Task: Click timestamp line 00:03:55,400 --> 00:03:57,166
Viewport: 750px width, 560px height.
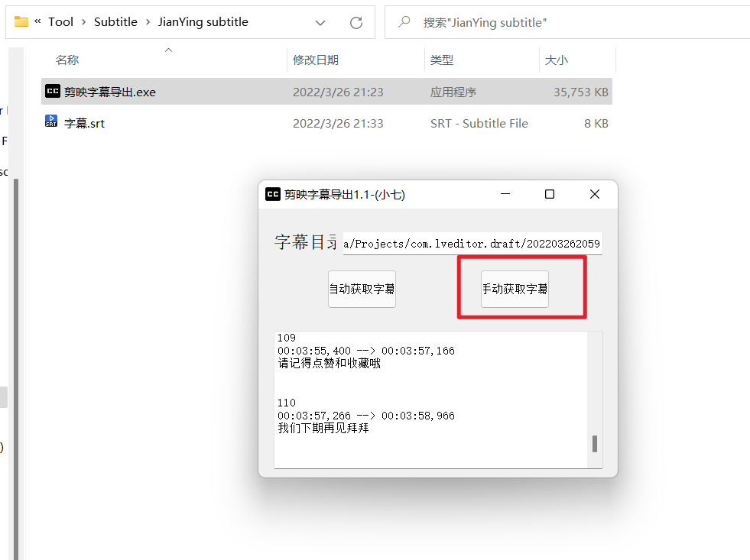Action: pos(366,351)
